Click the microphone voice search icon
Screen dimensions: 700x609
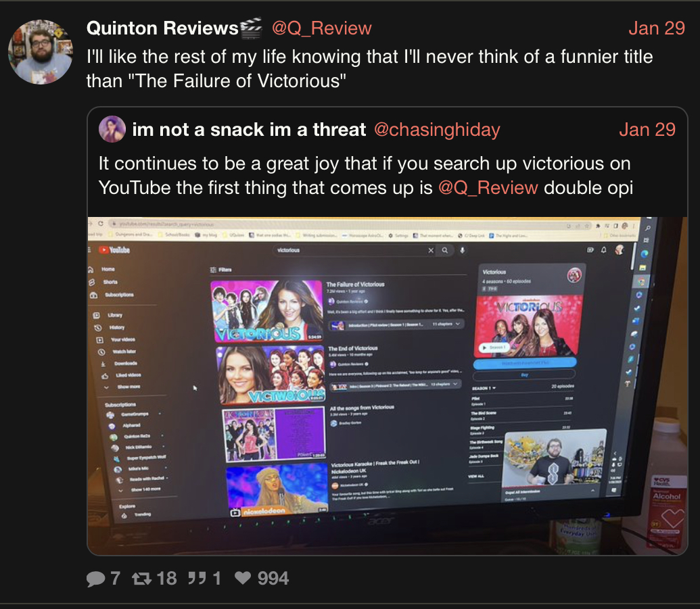462,250
